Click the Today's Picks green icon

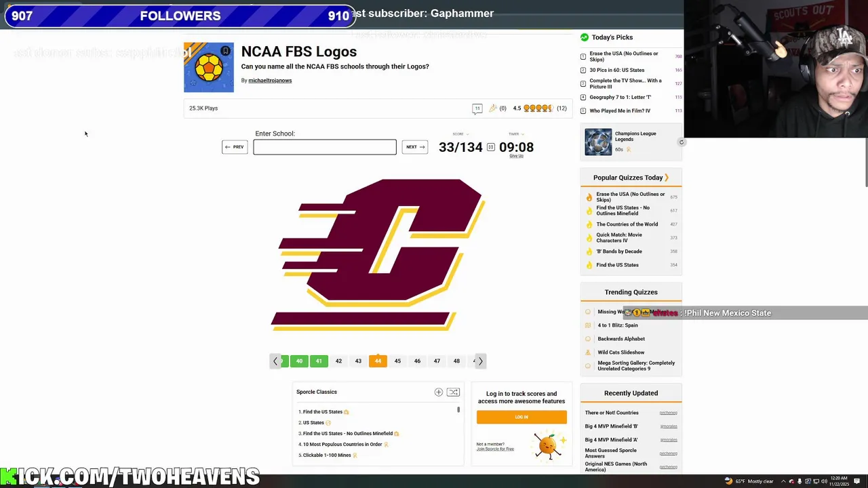click(584, 37)
